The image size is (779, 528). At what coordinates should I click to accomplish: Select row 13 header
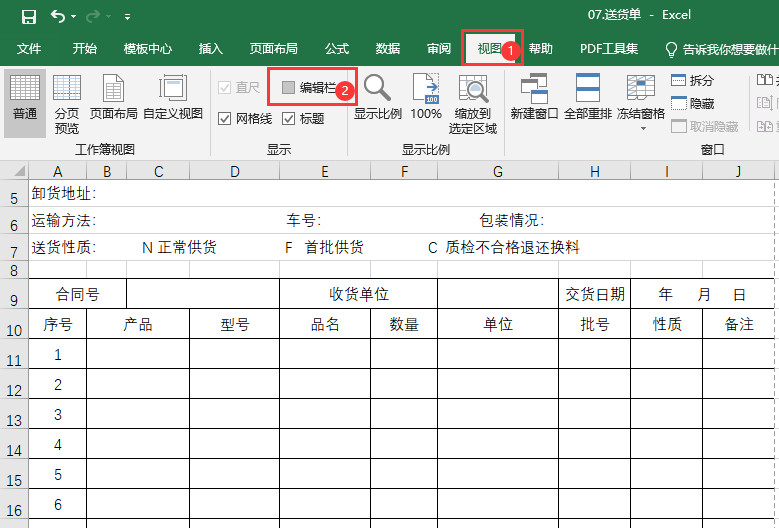tap(14, 414)
